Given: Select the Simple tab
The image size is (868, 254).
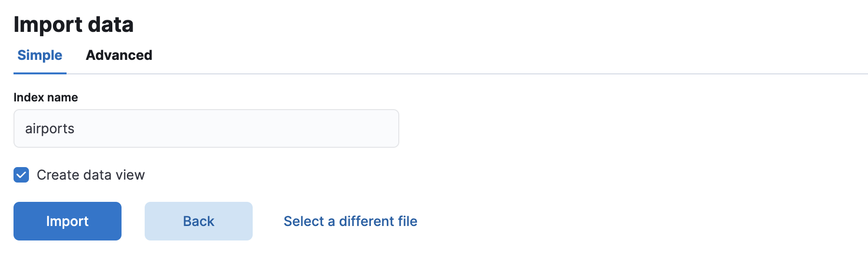Looking at the screenshot, I should (x=40, y=55).
